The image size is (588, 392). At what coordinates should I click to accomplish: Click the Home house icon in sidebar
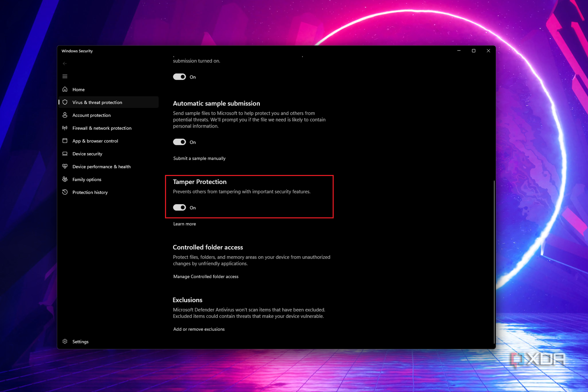[x=65, y=89]
